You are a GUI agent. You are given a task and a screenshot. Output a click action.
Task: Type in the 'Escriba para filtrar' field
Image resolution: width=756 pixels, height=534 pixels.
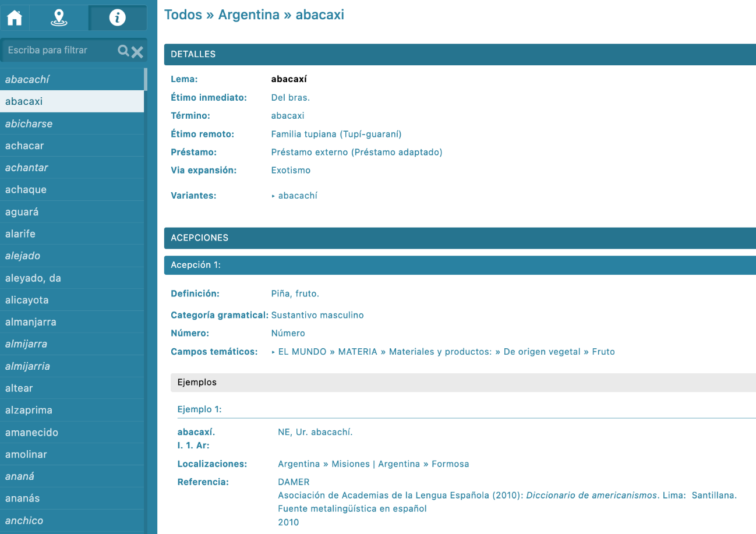(x=58, y=51)
